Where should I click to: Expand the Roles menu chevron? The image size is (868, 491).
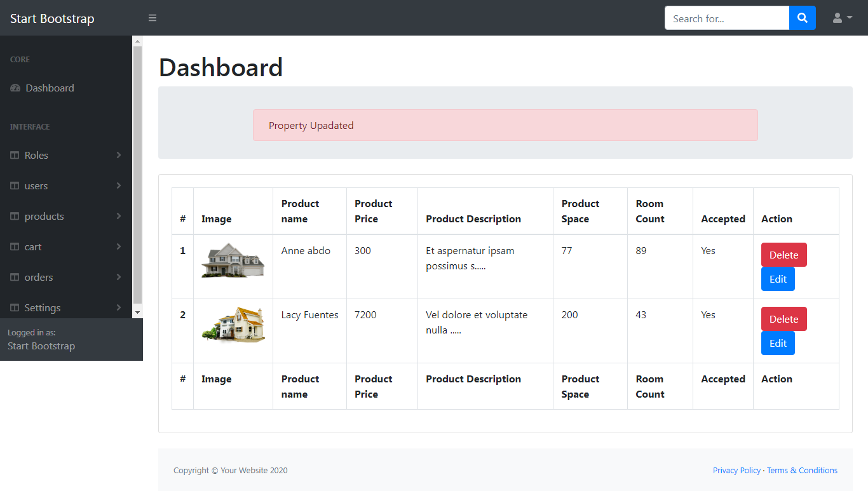click(x=119, y=155)
